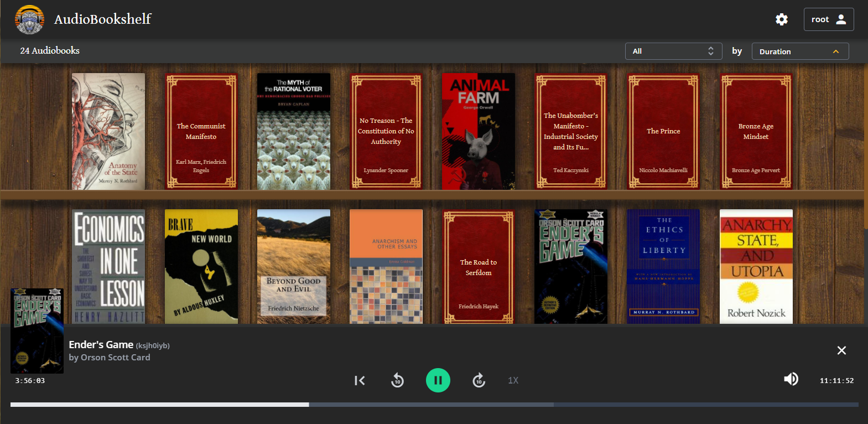This screenshot has width=868, height=424.
Task: Click the Ender's Game player cover thumbnail
Action: click(x=37, y=330)
